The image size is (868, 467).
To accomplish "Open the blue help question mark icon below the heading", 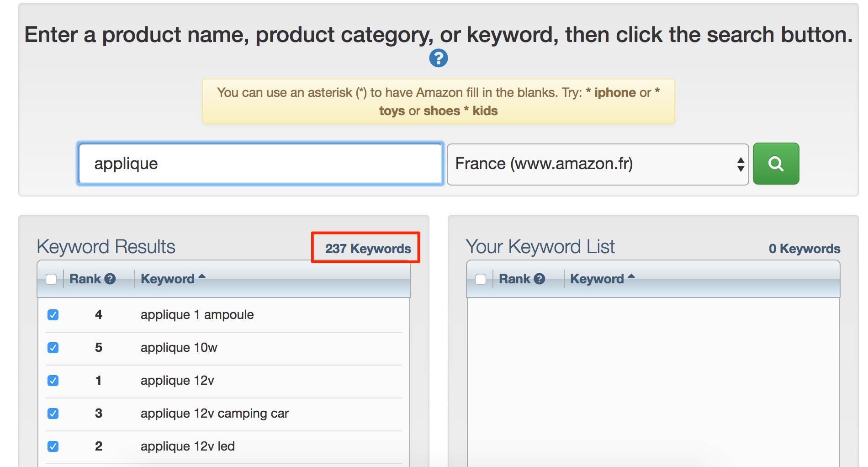I will point(438,58).
